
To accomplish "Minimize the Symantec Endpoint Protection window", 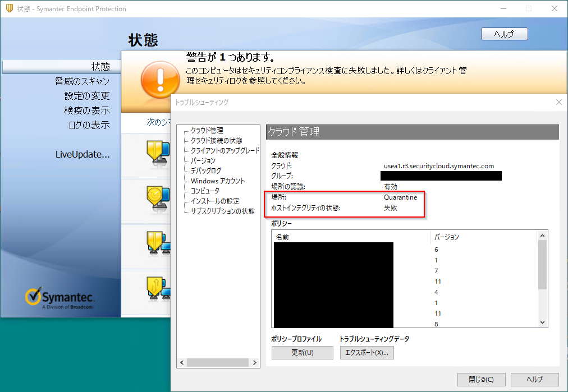I will point(503,8).
